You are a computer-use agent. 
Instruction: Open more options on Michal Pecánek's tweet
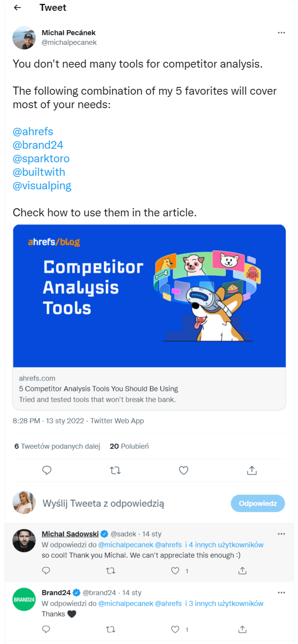tap(281, 33)
